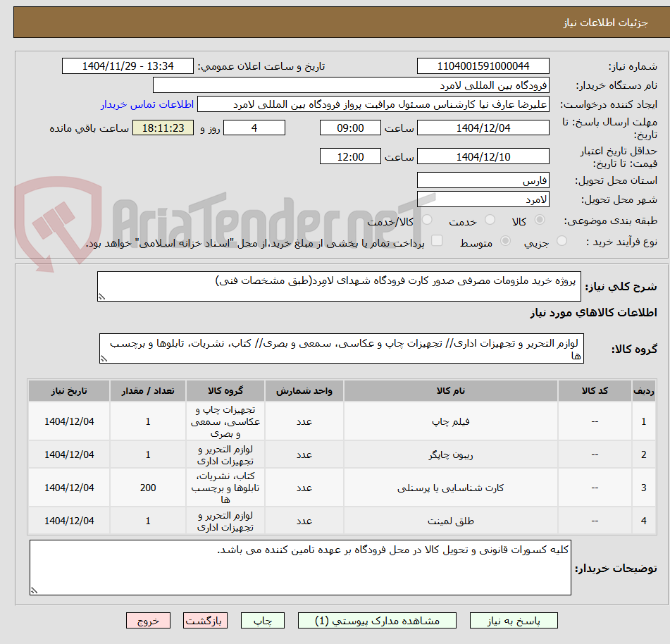Click the تعداد / مقدار column header
The image size is (670, 644).
(148, 390)
